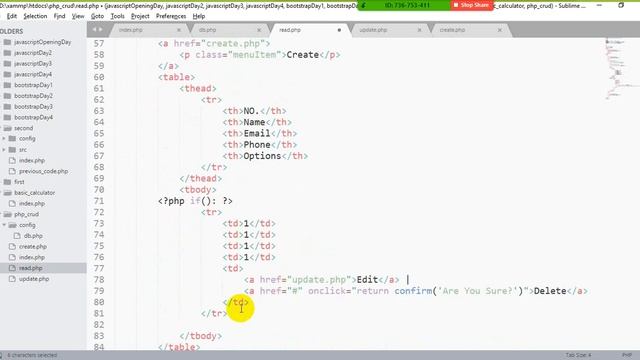640x360 pixels.
Task: Click the Stop Share button
Action: pyautogui.click(x=471, y=5)
